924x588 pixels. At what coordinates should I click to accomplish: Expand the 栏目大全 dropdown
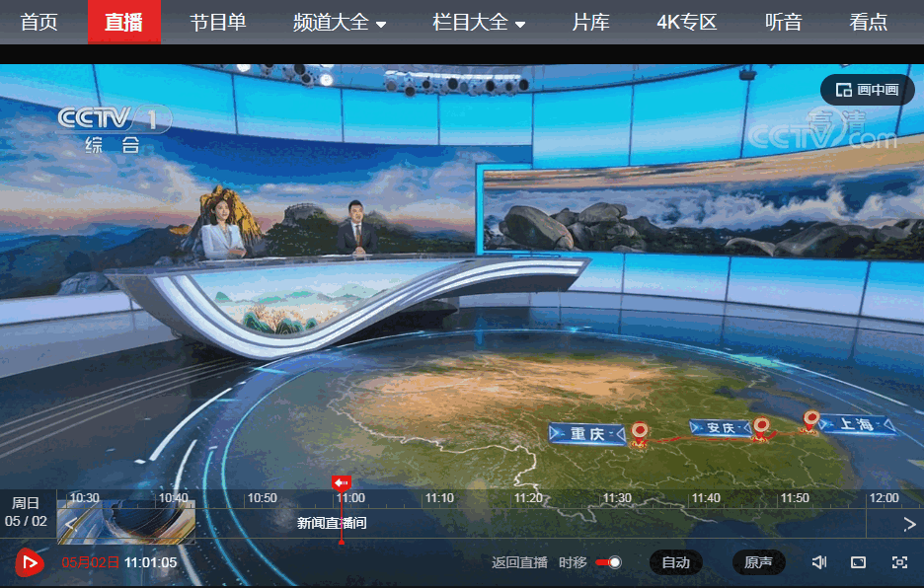pyautogui.click(x=478, y=22)
